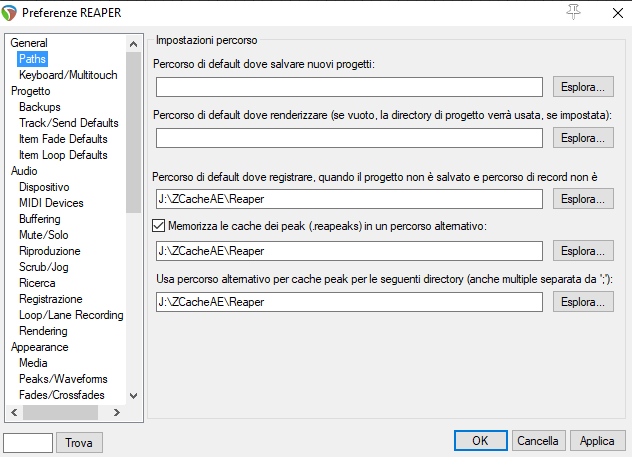Select Progetto in the preferences tree
This screenshot has width=632, height=457.
coord(31,91)
